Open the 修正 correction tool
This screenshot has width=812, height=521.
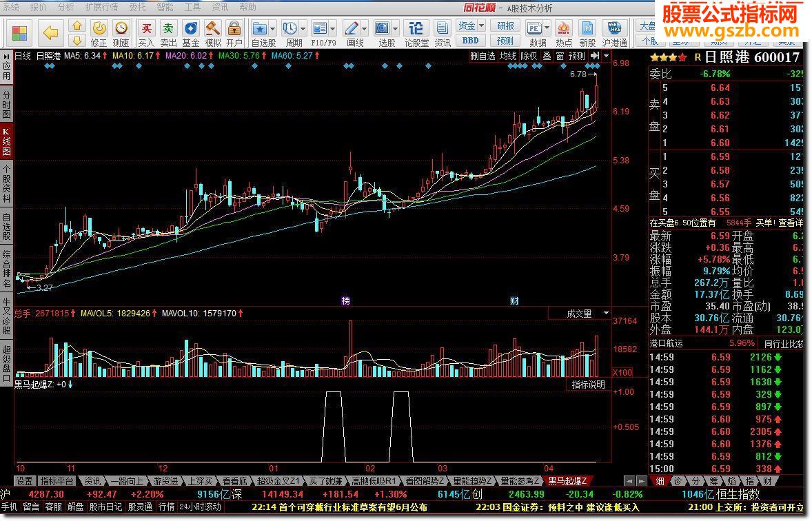pyautogui.click(x=99, y=34)
